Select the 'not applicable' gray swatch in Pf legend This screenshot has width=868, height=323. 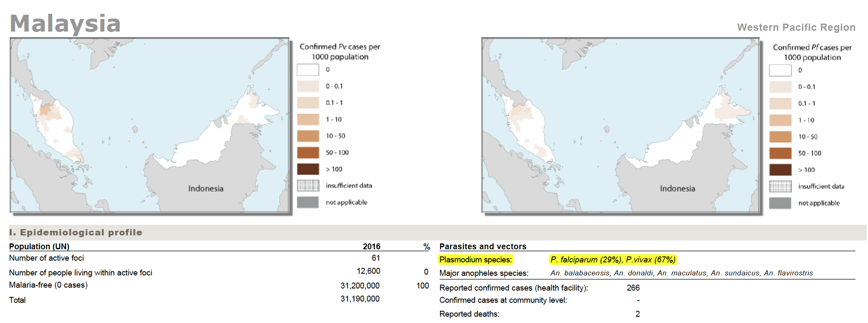point(780,203)
